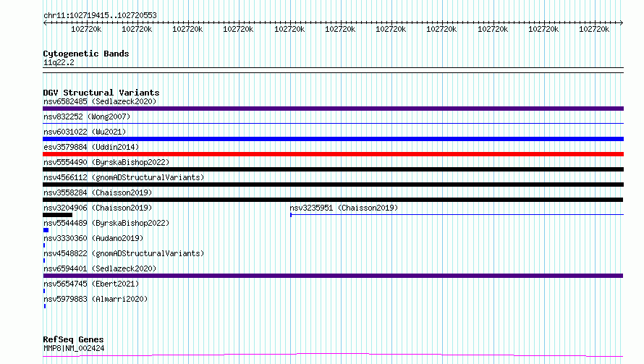This screenshot has width=644, height=364.
Task: Click the Cytogenetic Bands track title
Action: 86,54
